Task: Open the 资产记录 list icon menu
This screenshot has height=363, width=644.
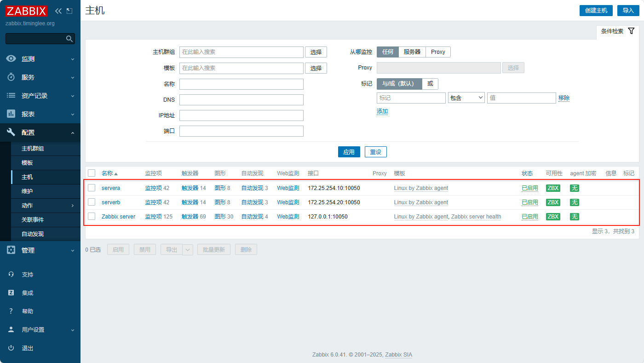Action: tap(11, 96)
